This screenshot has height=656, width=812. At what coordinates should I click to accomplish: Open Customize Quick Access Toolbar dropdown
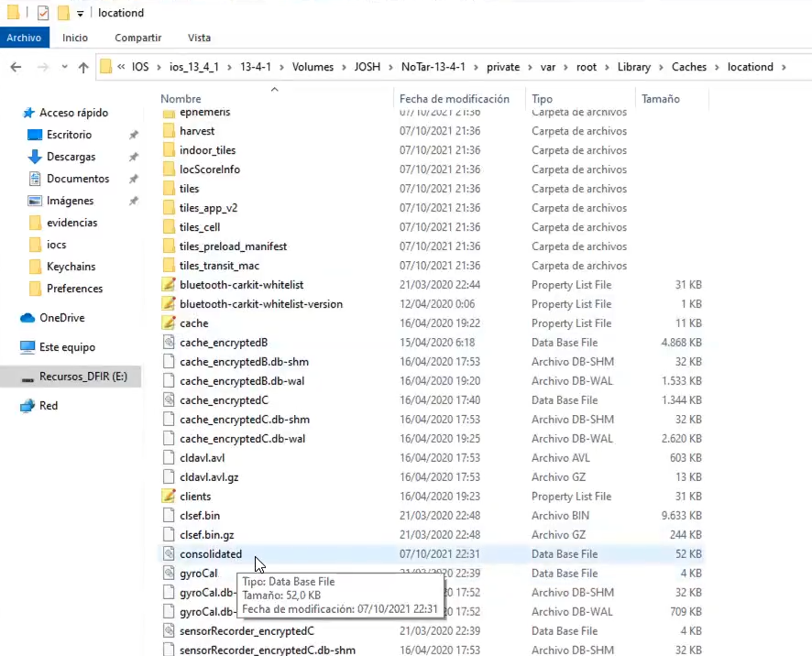click(x=81, y=14)
